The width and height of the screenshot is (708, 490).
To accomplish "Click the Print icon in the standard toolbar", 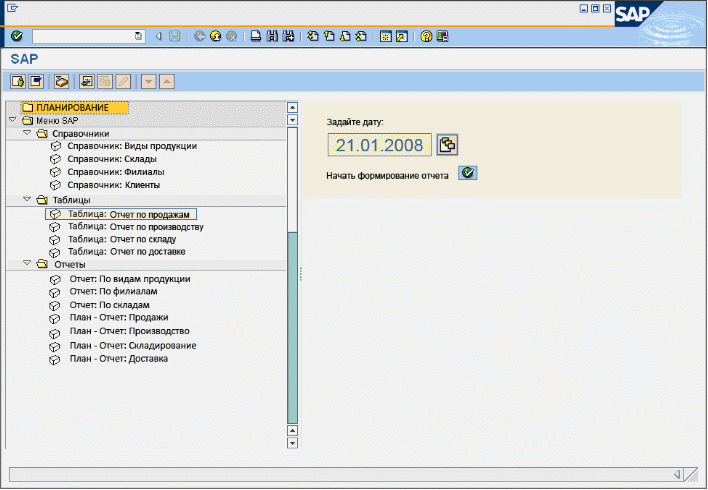I will pyautogui.click(x=256, y=36).
